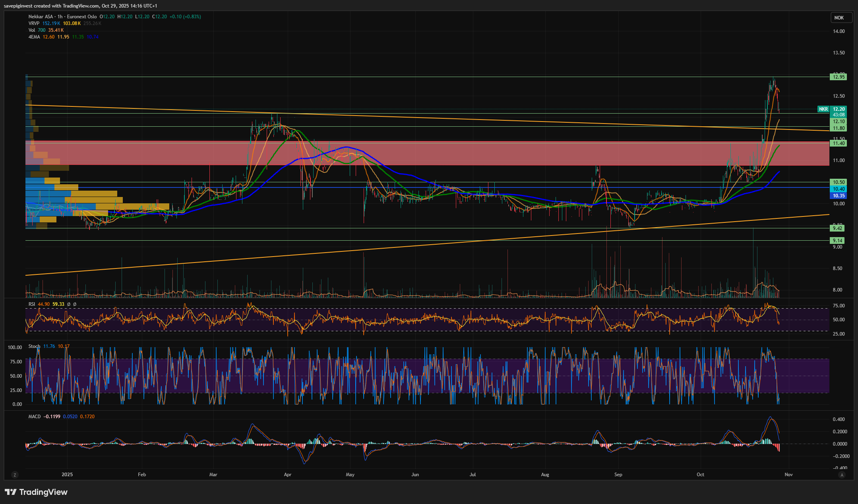
Task: Click the Vol indicator legend
Action: (x=31, y=30)
